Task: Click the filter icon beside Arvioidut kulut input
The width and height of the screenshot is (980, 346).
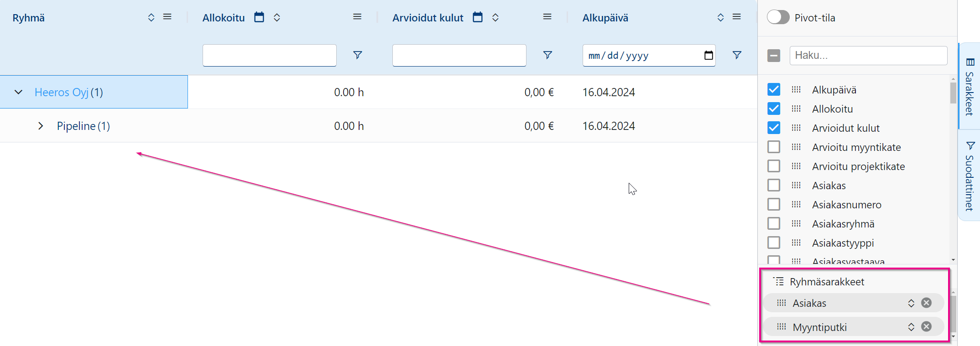Action: [x=547, y=55]
